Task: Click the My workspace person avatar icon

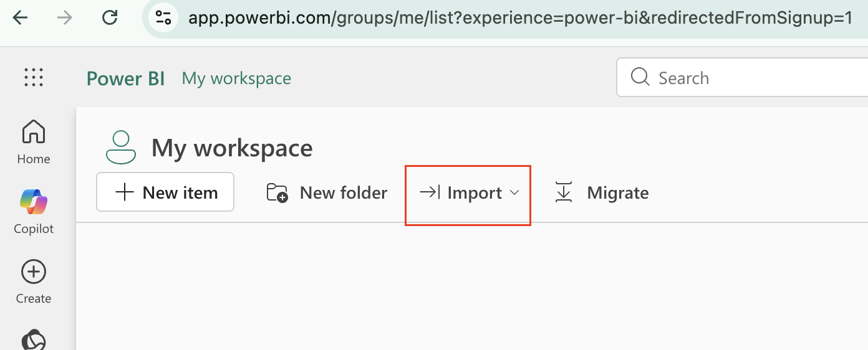Action: [121, 147]
